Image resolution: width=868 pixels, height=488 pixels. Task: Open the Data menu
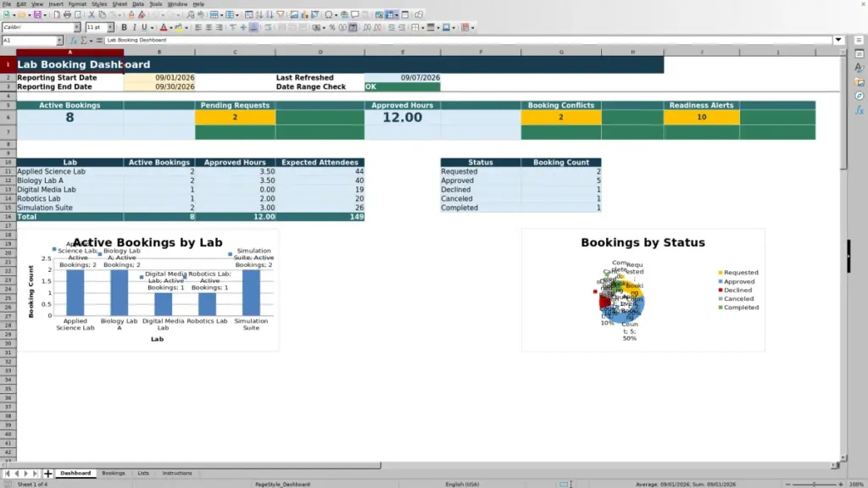click(x=138, y=4)
